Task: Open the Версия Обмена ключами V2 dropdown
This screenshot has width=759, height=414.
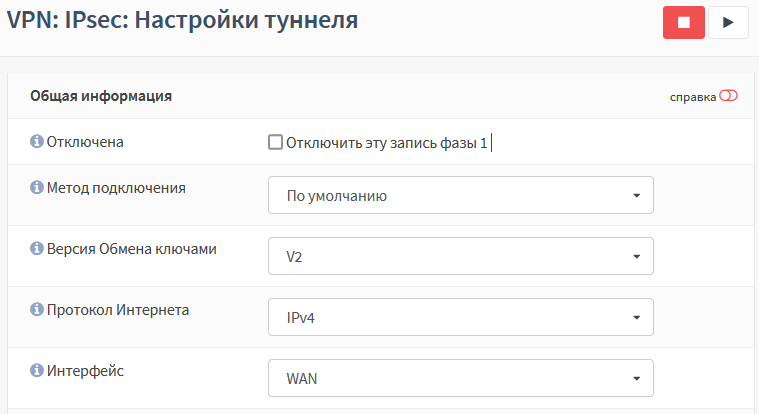Action: point(461,256)
